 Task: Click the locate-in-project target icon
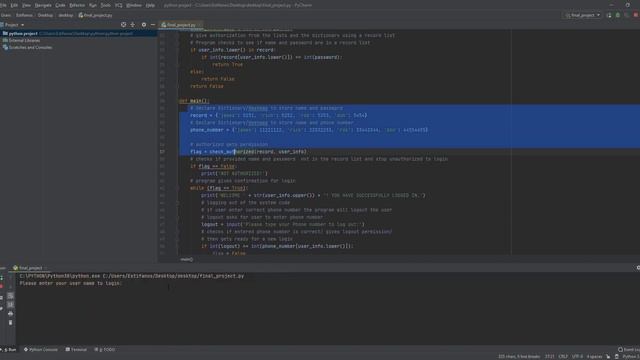(x=123, y=25)
